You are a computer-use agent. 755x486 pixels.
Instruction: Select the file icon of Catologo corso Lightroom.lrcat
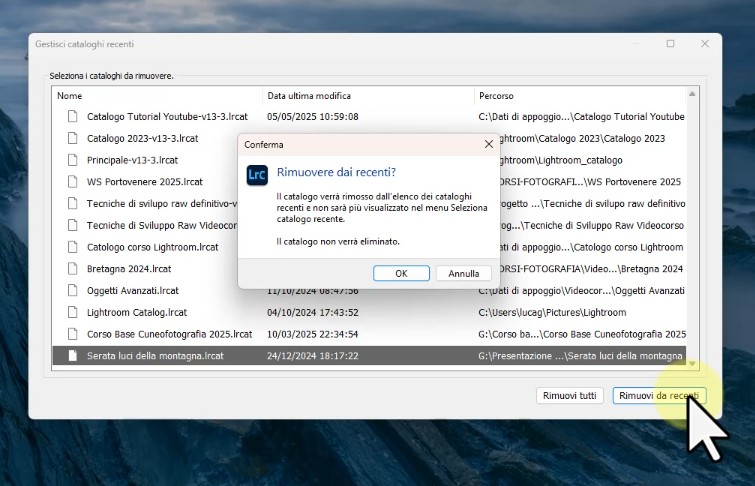click(73, 247)
